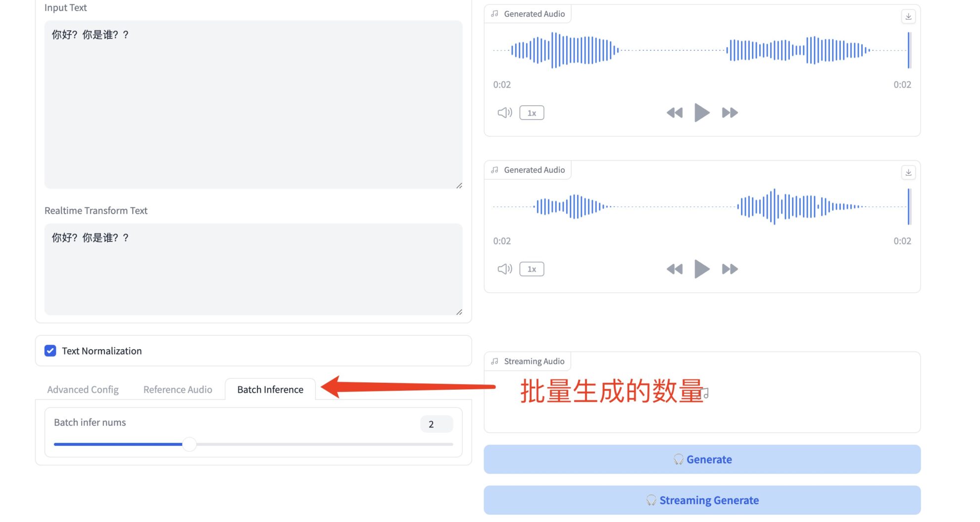Screen dimensions: 980x522
Task: Fast-forward the first Generated Audio
Action: (730, 113)
